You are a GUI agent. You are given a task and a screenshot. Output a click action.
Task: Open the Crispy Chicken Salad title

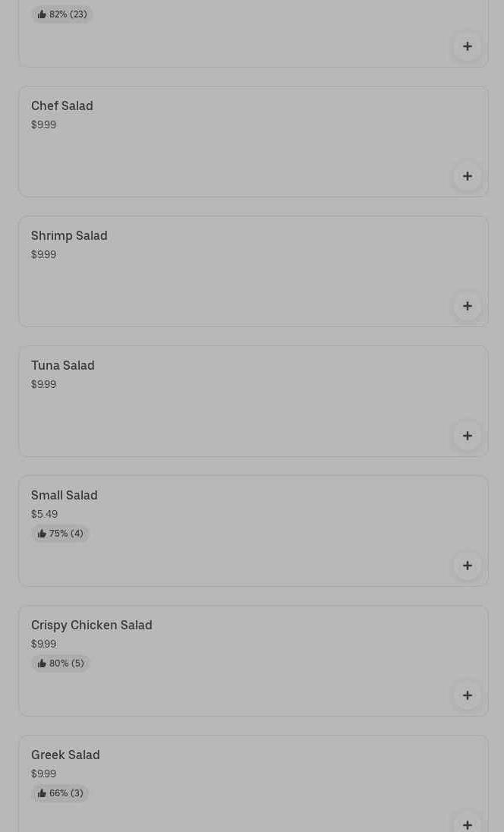click(x=92, y=625)
